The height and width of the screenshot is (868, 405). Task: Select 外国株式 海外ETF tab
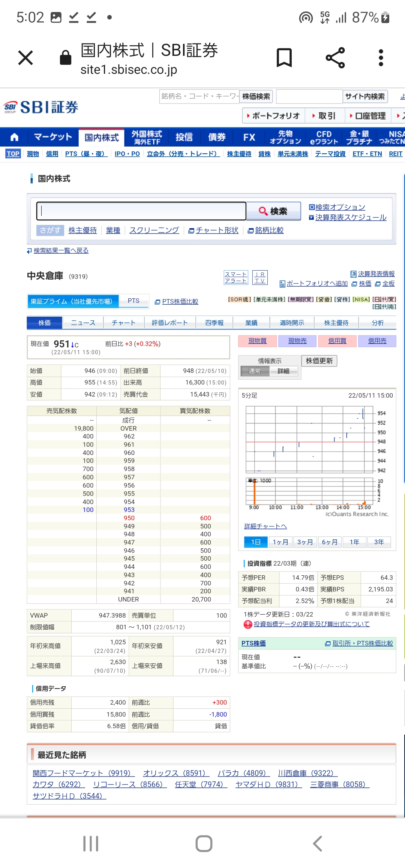(147, 137)
